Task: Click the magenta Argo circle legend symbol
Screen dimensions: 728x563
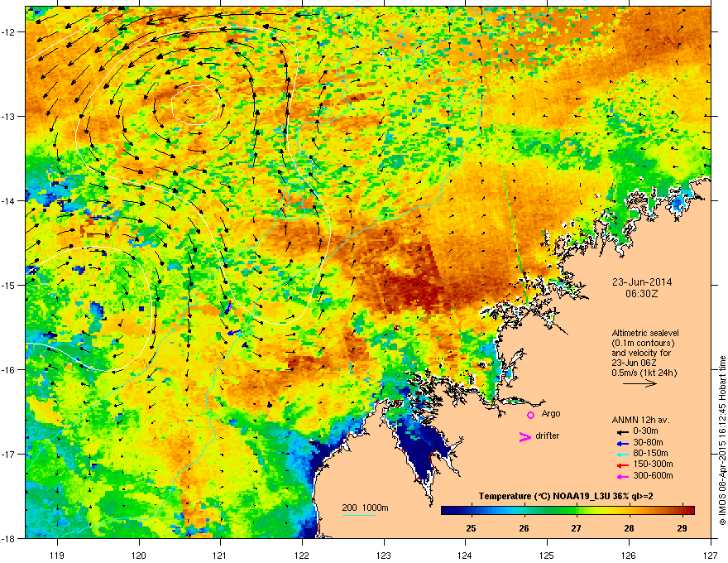Action: (530, 415)
